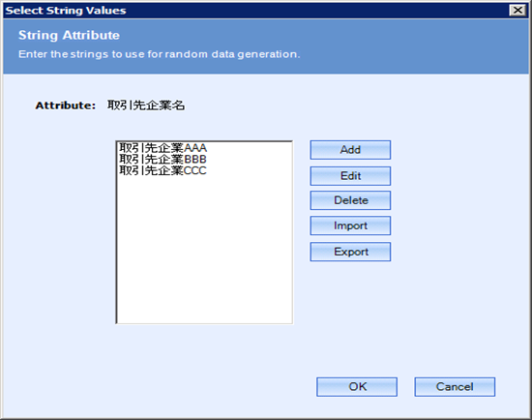
Task: Cancel the Select String Values dialog
Action: tap(455, 387)
